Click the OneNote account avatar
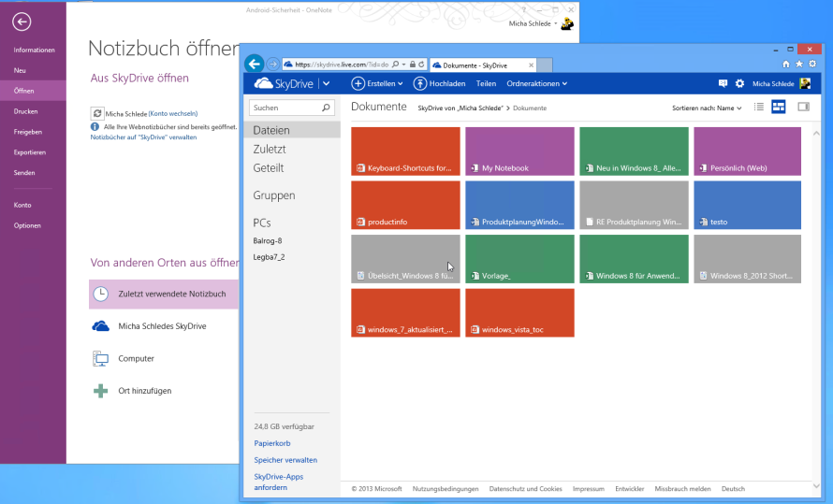Screen dimensions: 833x504 click(x=567, y=24)
